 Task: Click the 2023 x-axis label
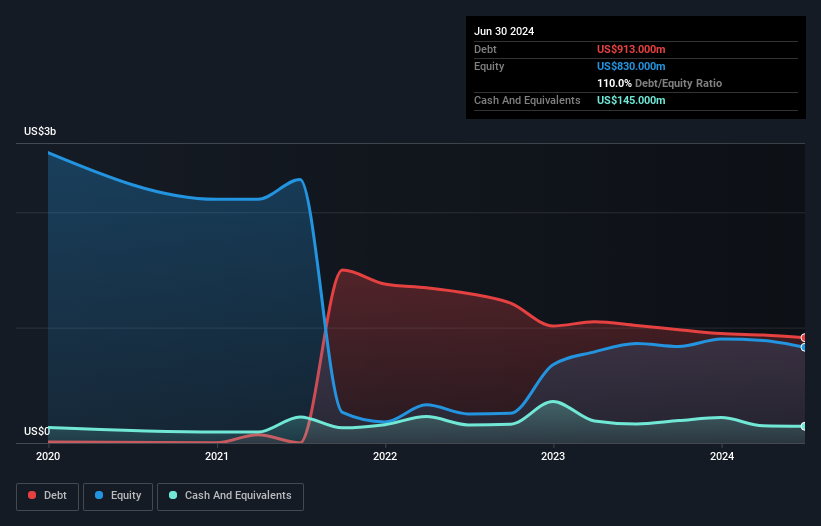point(553,456)
